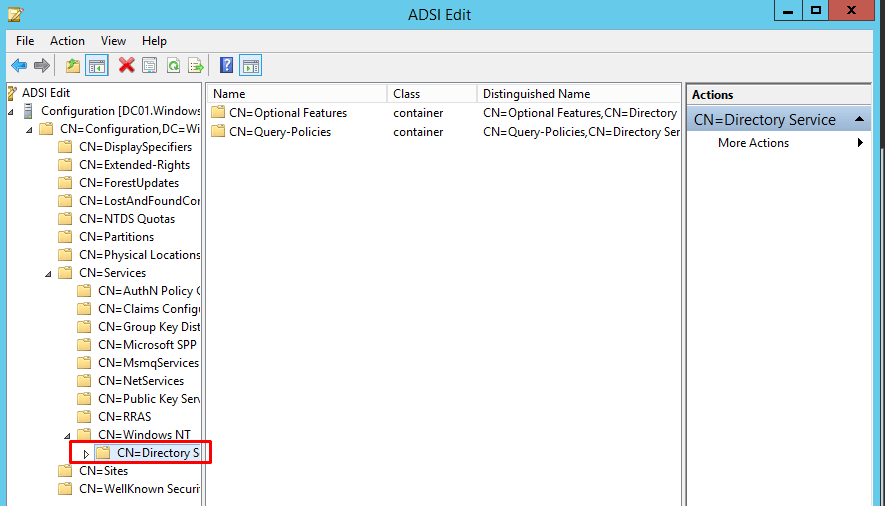Minimize the ADSI Edit window

tap(788, 11)
